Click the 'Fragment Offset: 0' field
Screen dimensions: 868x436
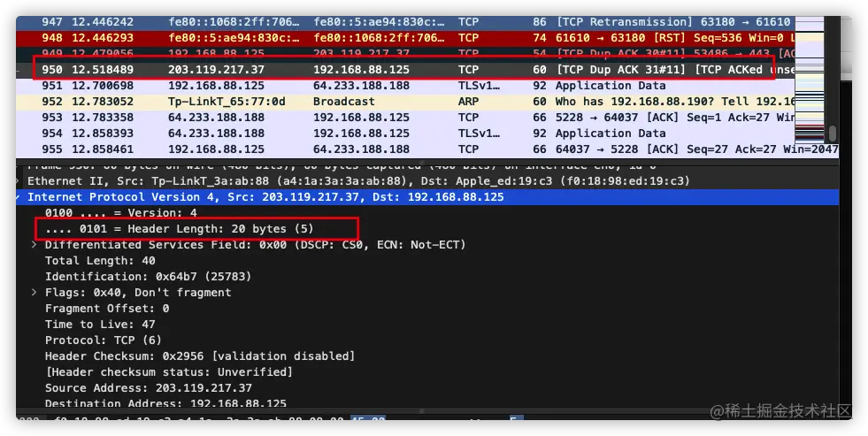click(107, 308)
